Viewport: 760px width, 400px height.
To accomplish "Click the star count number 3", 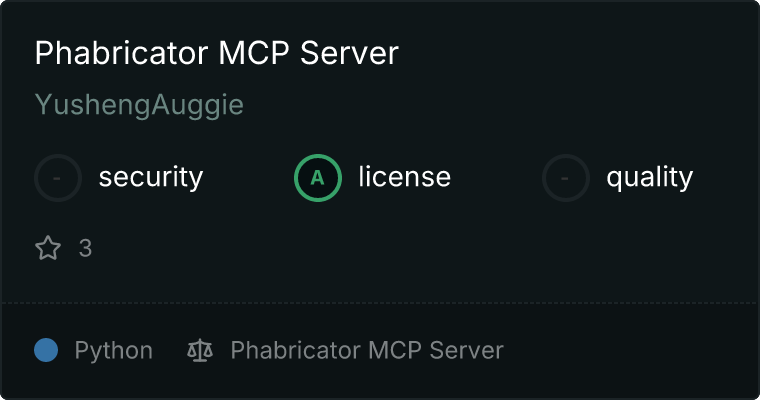I will click(x=85, y=249).
